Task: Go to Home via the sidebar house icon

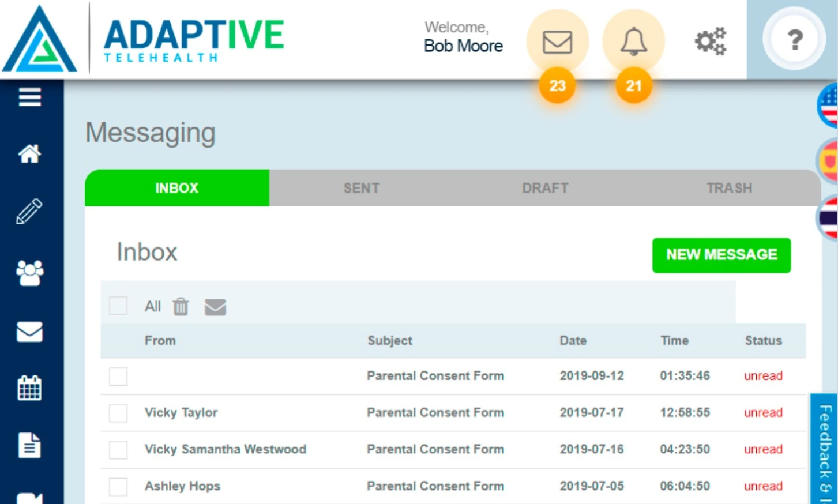Action: tap(29, 154)
